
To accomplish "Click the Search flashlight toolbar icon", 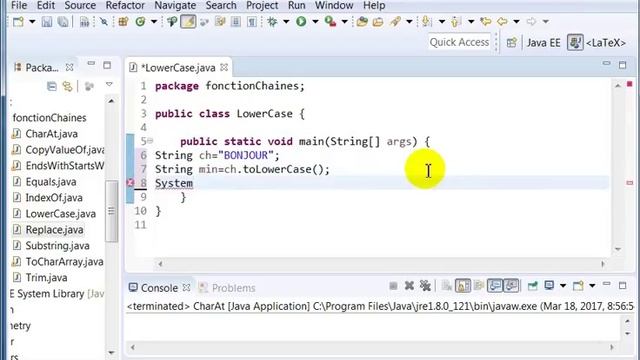I will pyautogui.click(x=395, y=22).
